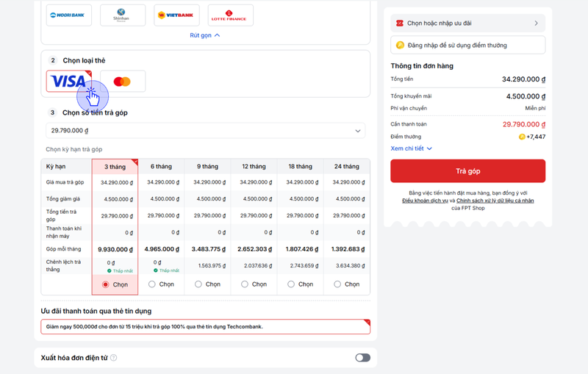588x374 pixels.
Task: Pick the Vietbank logo card
Action: (x=176, y=15)
